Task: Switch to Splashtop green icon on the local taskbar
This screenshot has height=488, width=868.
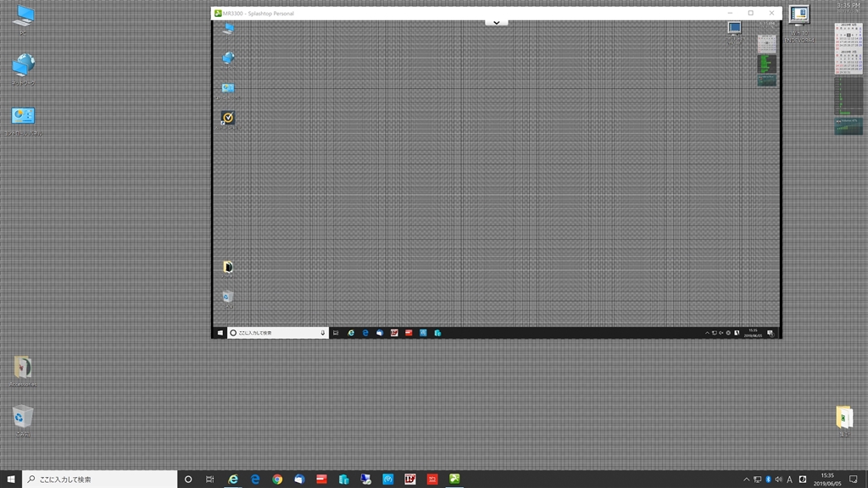Action: point(454,480)
